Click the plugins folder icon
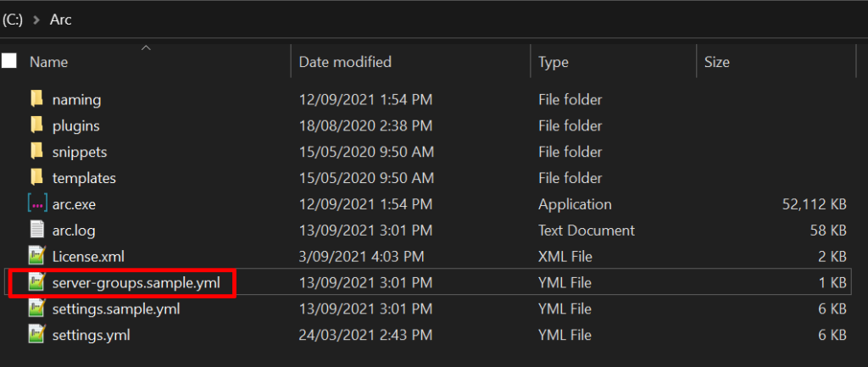 [x=36, y=125]
